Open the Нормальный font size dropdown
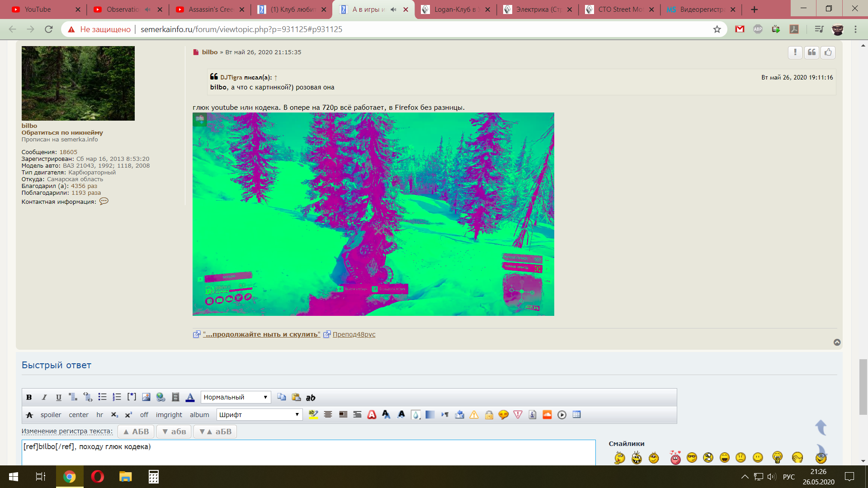The width and height of the screenshot is (868, 488). pyautogui.click(x=236, y=397)
